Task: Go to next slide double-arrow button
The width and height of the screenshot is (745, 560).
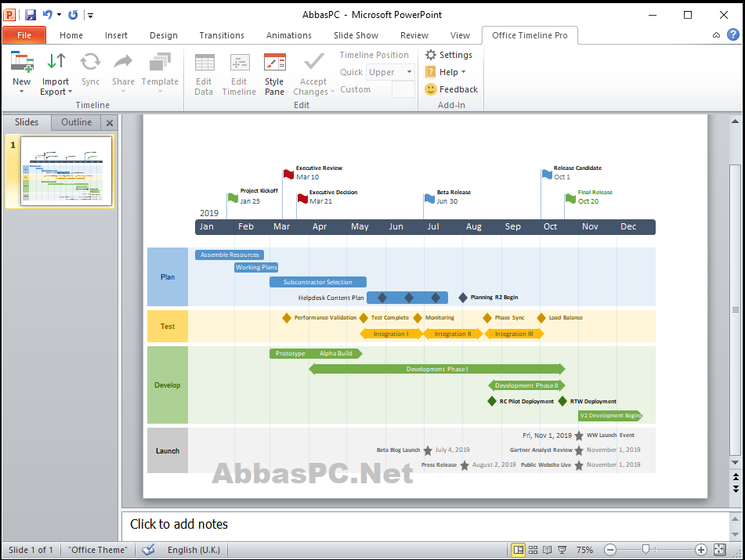Action: pos(735,488)
